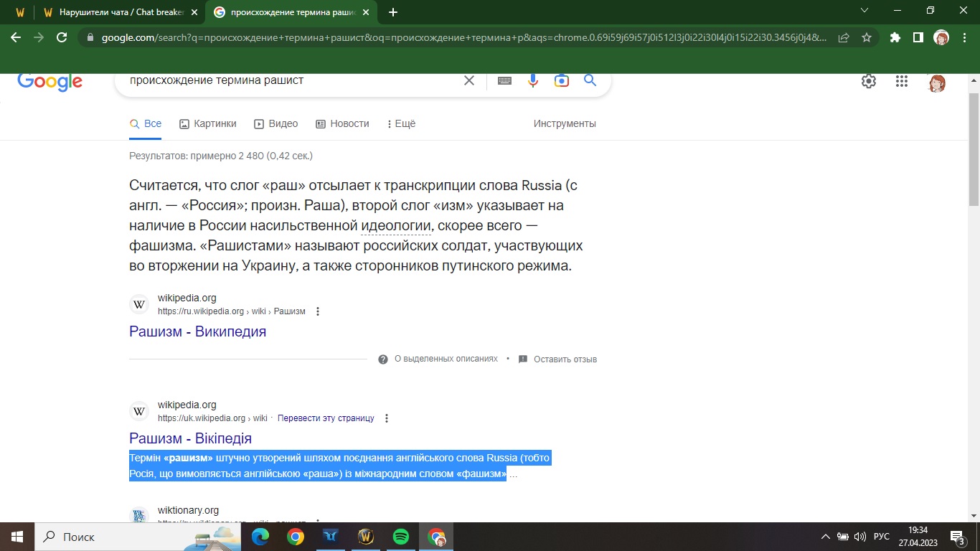Open Chrome extensions puzzle icon

coord(895,38)
